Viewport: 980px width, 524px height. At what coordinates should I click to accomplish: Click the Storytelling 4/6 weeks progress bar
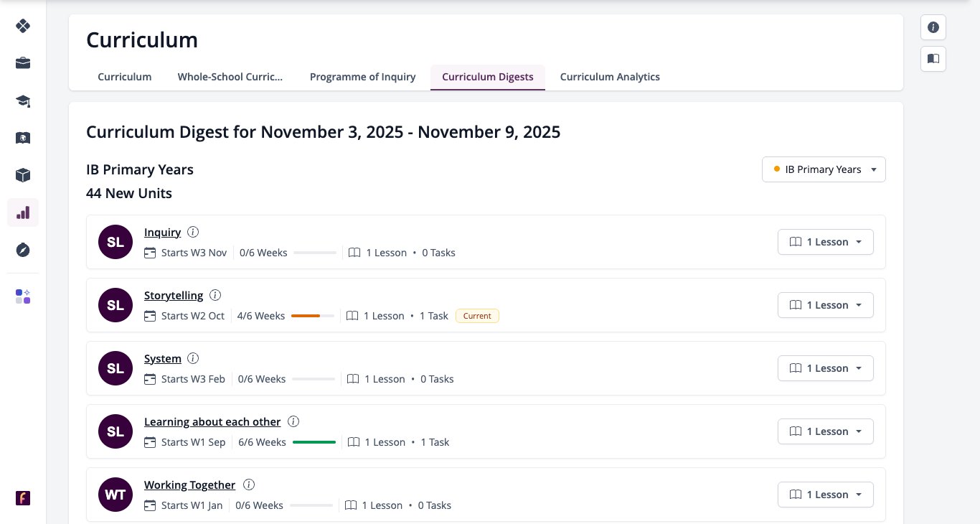point(313,316)
